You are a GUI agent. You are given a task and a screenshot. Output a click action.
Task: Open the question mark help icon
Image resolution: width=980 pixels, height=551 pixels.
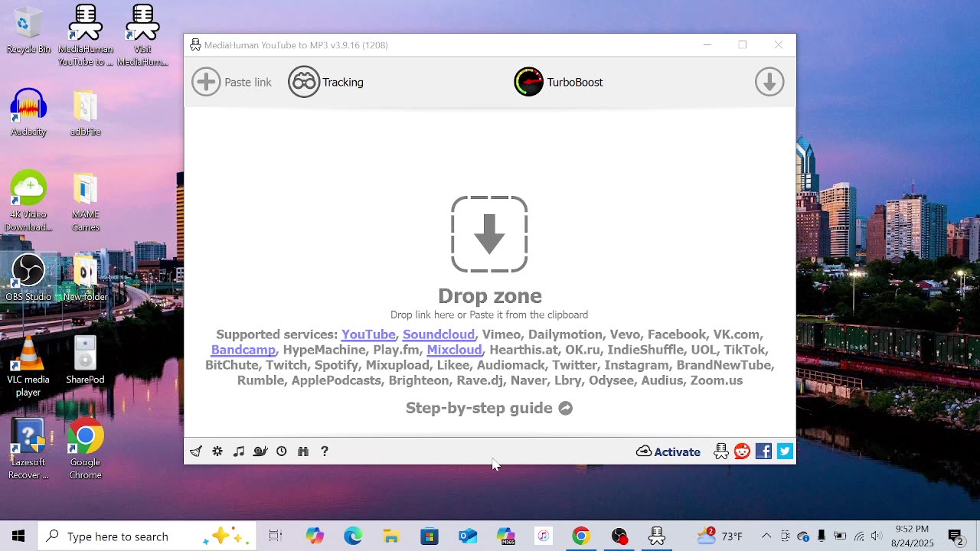[x=325, y=452]
